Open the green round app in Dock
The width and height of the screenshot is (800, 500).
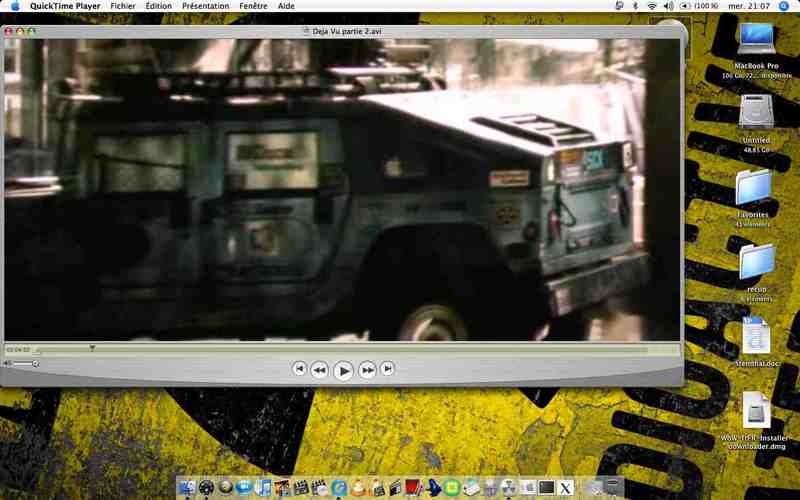point(451,488)
